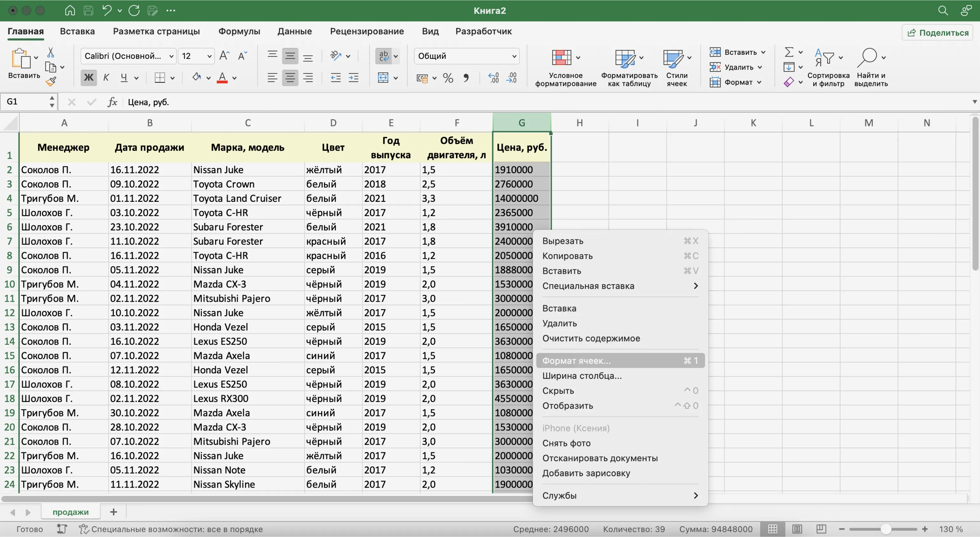Toggle bold formatting Ж button
The width and height of the screenshot is (980, 537).
point(88,78)
